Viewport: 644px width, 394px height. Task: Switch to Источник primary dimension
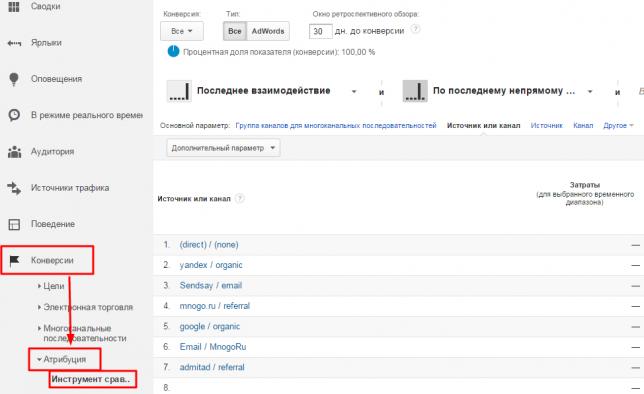tap(546, 125)
